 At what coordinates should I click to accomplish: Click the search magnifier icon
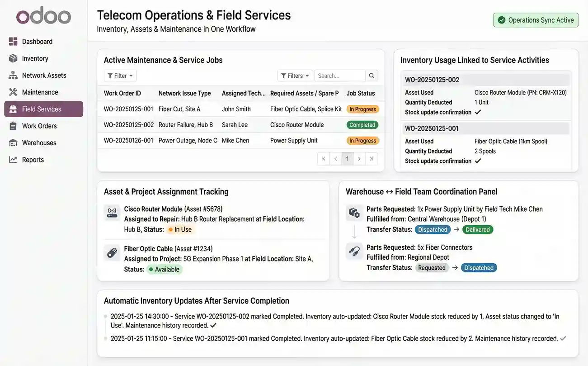pyautogui.click(x=372, y=75)
